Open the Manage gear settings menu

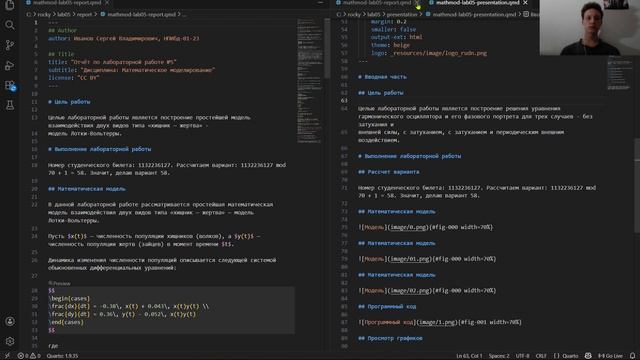(x=9, y=341)
